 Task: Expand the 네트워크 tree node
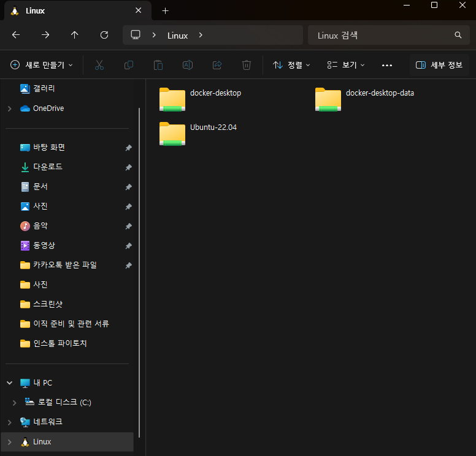9,422
